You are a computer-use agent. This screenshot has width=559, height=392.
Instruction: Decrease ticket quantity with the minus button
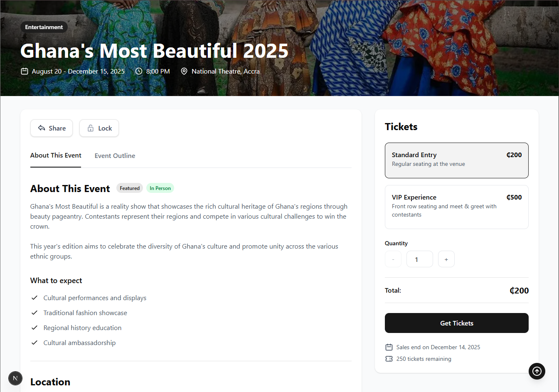point(393,259)
